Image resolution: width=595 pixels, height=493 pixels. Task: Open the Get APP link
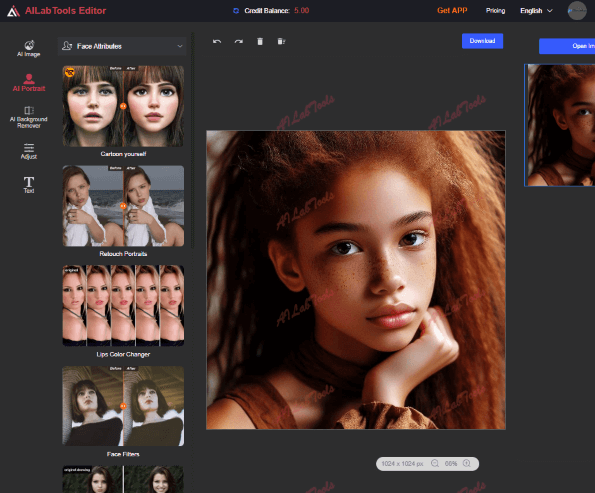click(452, 11)
